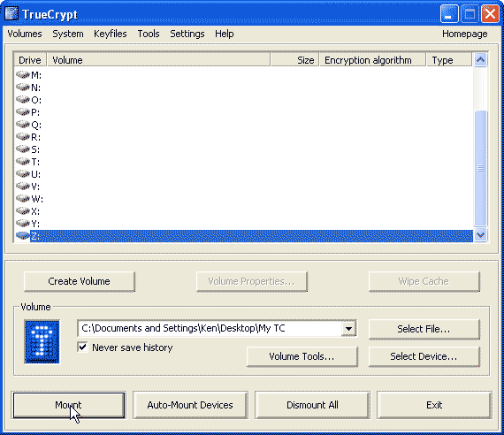Screen dimensions: 504x435
Task: Click the V: drive icon
Action: (23, 187)
